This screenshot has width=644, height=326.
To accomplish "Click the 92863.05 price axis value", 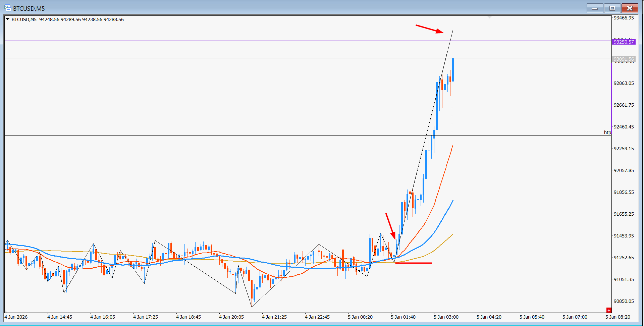I will pos(624,83).
